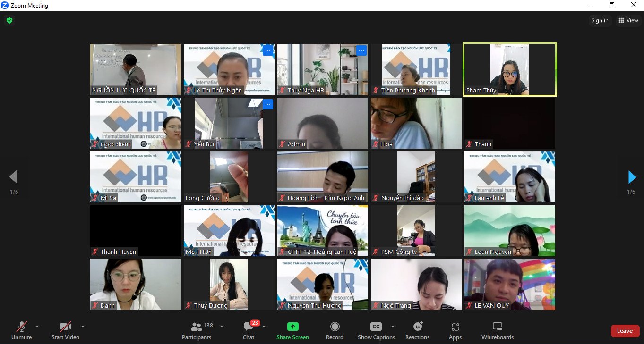Screen dimensions: 644x344
Task: Select the LE VAN QUY video tile
Action: 510,285
